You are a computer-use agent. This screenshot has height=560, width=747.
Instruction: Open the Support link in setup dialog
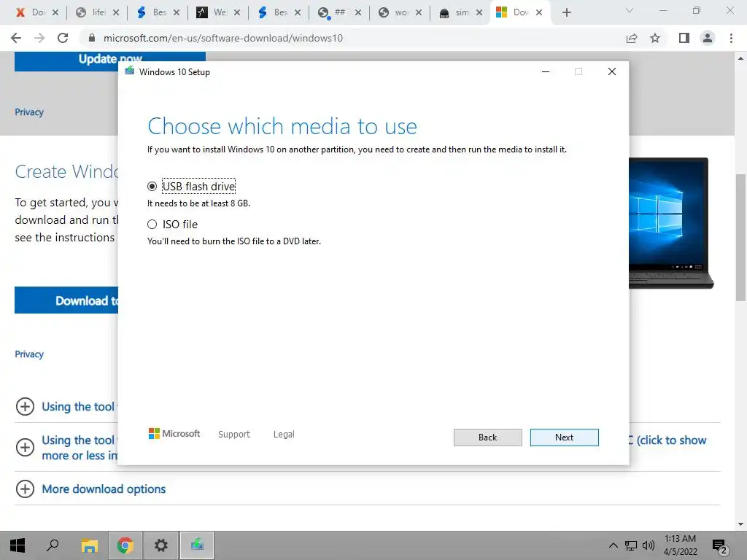pyautogui.click(x=234, y=435)
